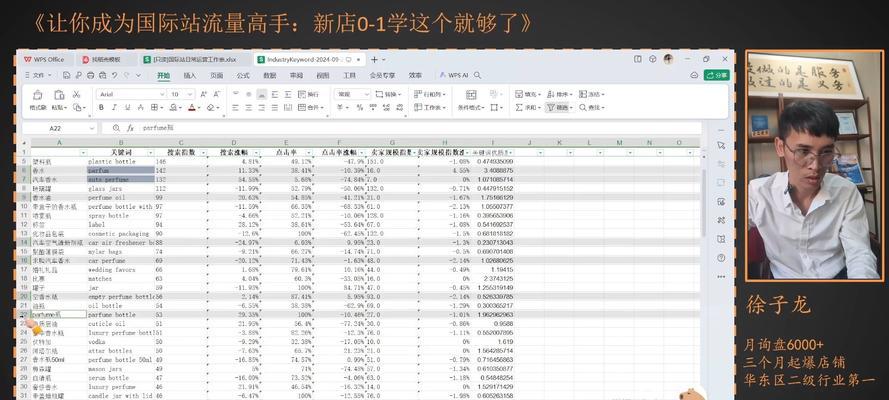
Task: Open the 点击率 column filter arrow
Action: (x=310, y=153)
